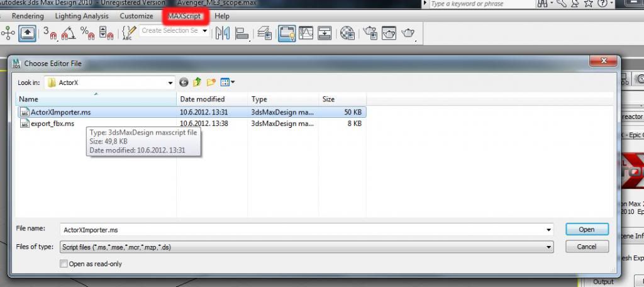Sort files by Name column
The height and width of the screenshot is (287, 644).
pos(96,99)
